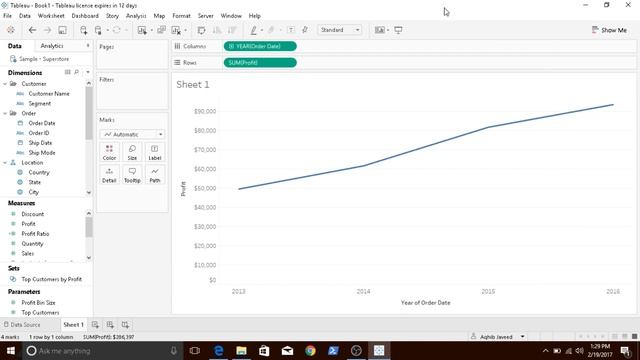Click the Show/hide cards toolbar icon
Screen dimensions: 640x360
[x=380, y=30]
